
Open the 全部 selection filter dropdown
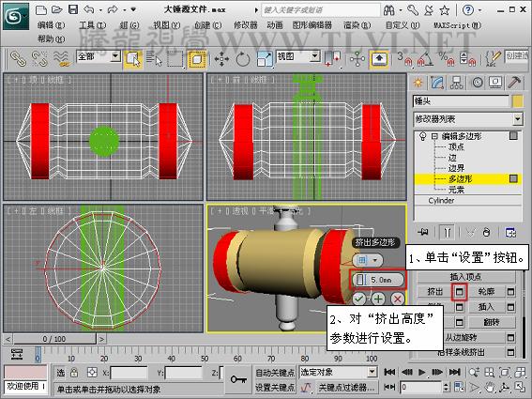point(115,55)
